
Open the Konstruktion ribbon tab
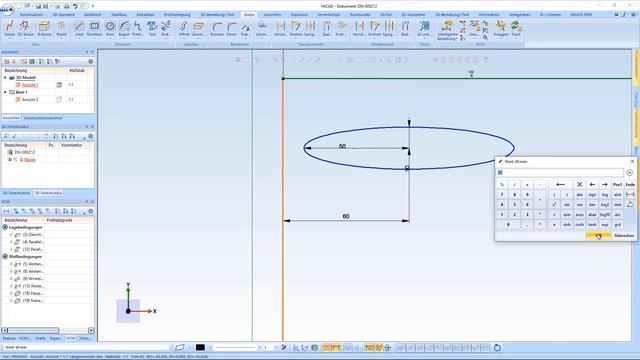(x=31, y=15)
